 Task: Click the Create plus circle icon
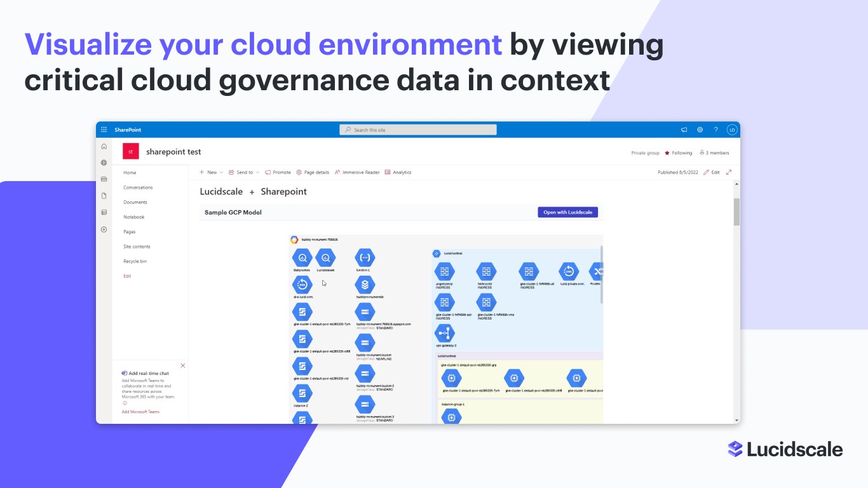pyautogui.click(x=104, y=229)
